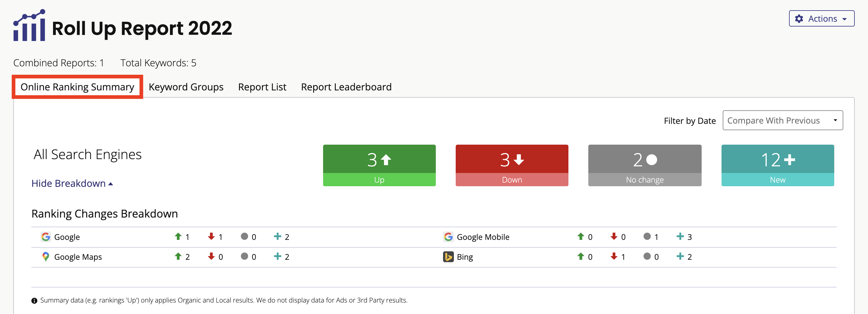Click the green up arrow in Google row
This screenshot has width=868, height=314.
[178, 237]
